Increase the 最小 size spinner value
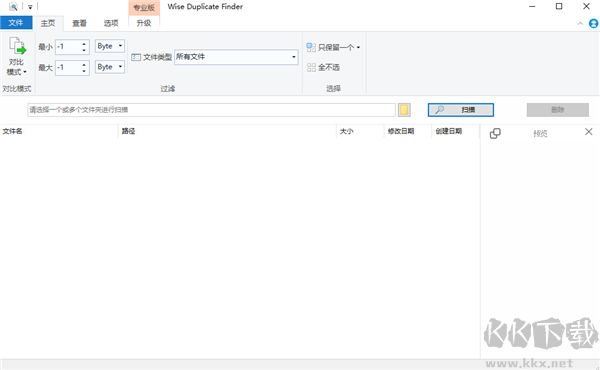600x370 pixels. pos(84,44)
